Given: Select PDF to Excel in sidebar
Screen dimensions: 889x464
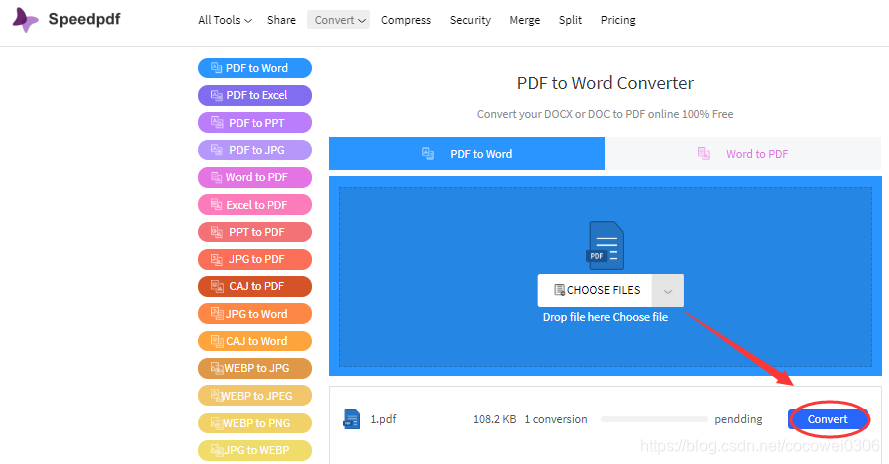Looking at the screenshot, I should coord(255,95).
